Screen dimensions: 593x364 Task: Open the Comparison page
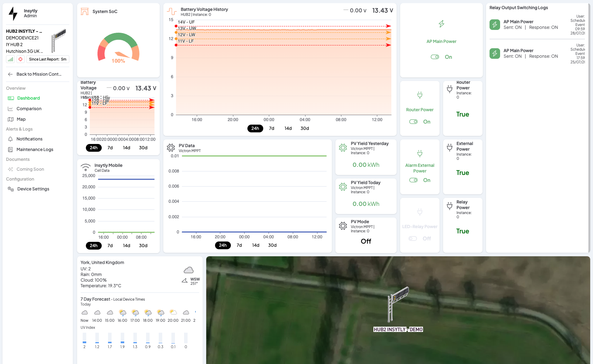point(29,109)
